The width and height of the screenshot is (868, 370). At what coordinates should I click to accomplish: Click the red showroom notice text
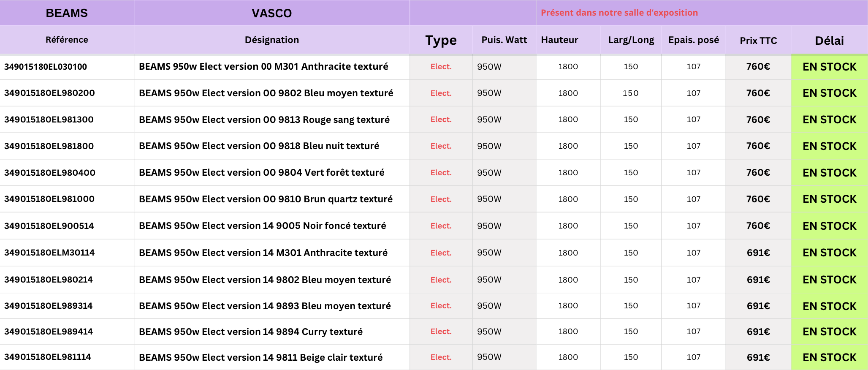[619, 13]
